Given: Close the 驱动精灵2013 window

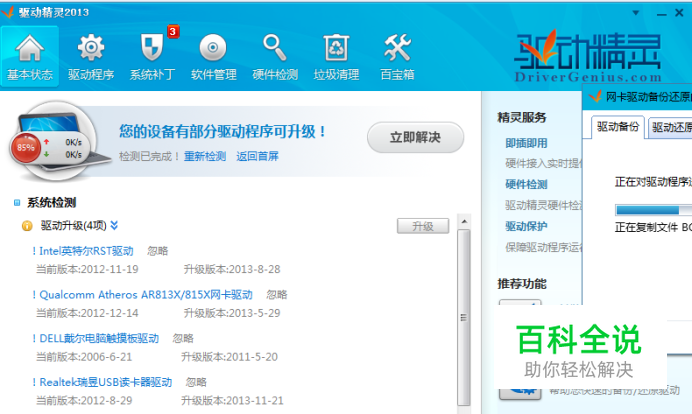Looking at the screenshot, I should point(679,13).
